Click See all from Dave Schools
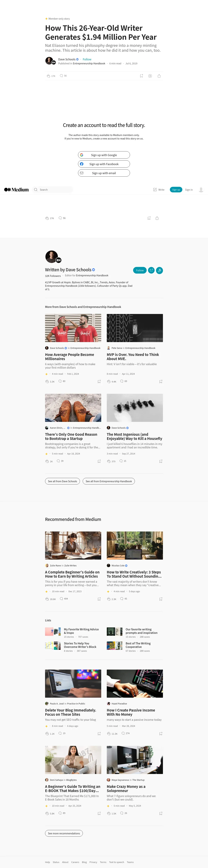 pyautogui.click(x=63, y=481)
